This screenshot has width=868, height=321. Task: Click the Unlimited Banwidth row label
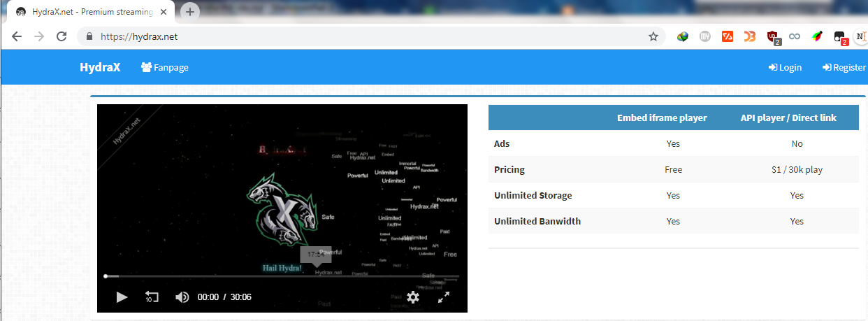click(537, 221)
